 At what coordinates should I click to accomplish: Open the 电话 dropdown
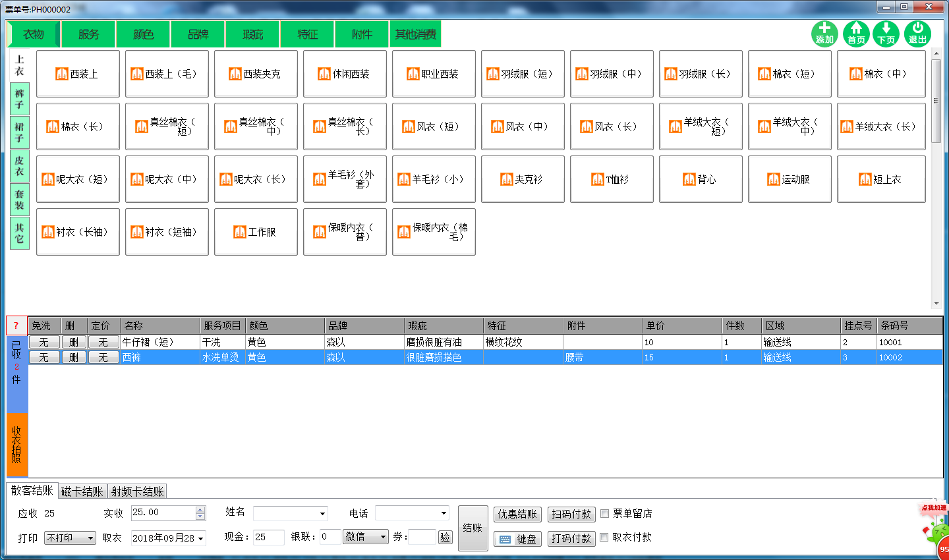444,513
